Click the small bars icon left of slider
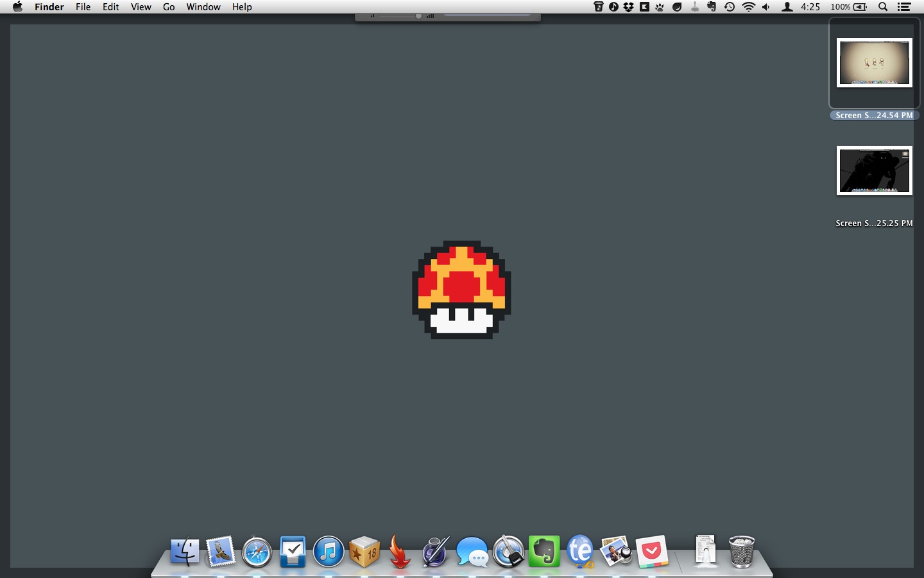 (372, 16)
